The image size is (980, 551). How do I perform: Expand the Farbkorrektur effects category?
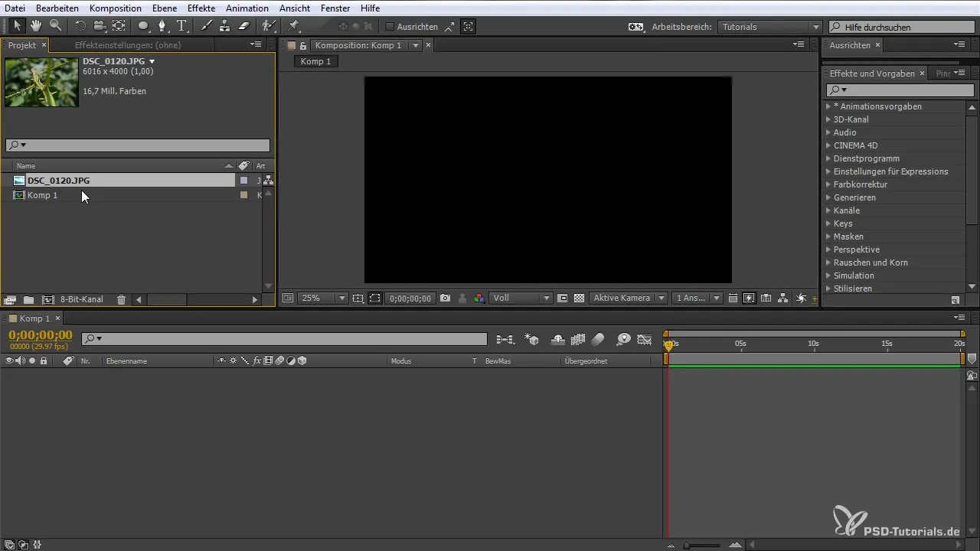tap(828, 184)
